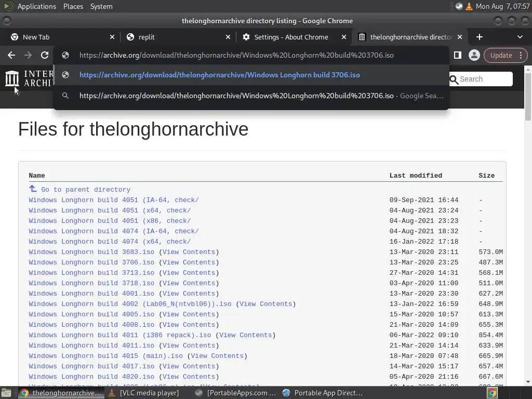Open Chrome three-dot menu
The image size is (532, 399).
pos(521,55)
